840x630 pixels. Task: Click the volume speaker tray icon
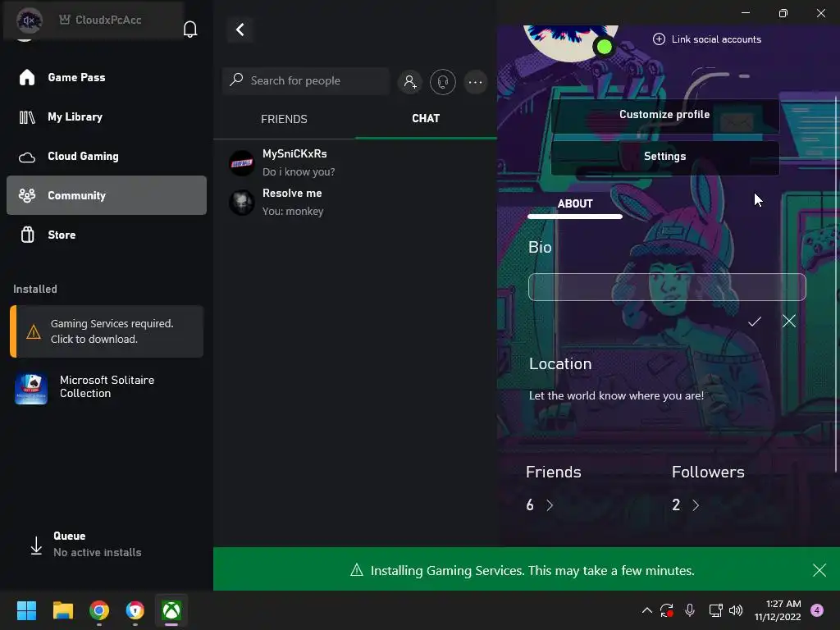point(736,610)
